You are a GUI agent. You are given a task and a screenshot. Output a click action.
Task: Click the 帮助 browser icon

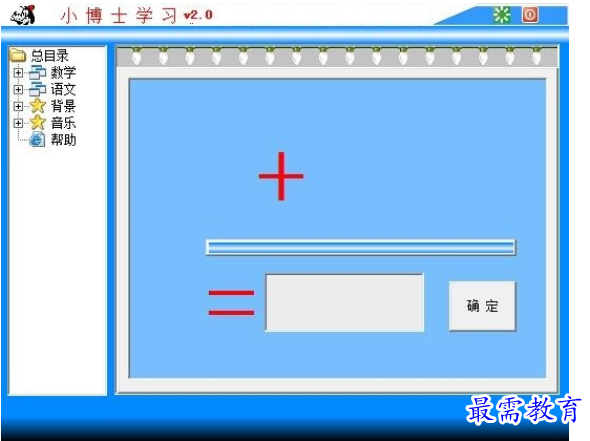(x=37, y=140)
